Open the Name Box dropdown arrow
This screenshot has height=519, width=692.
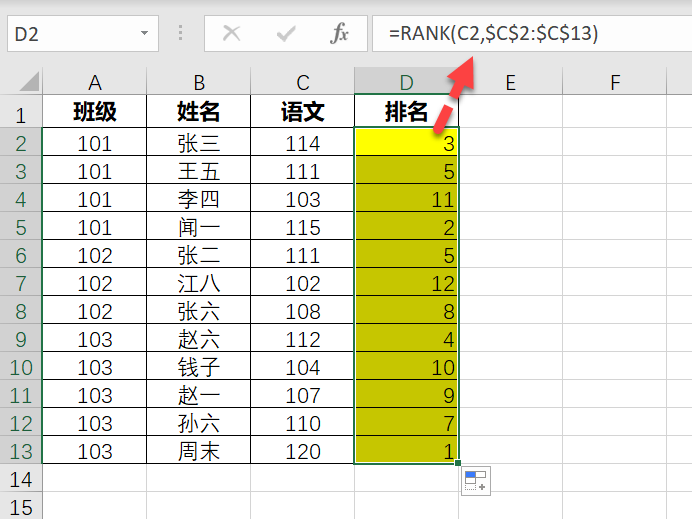[144, 33]
